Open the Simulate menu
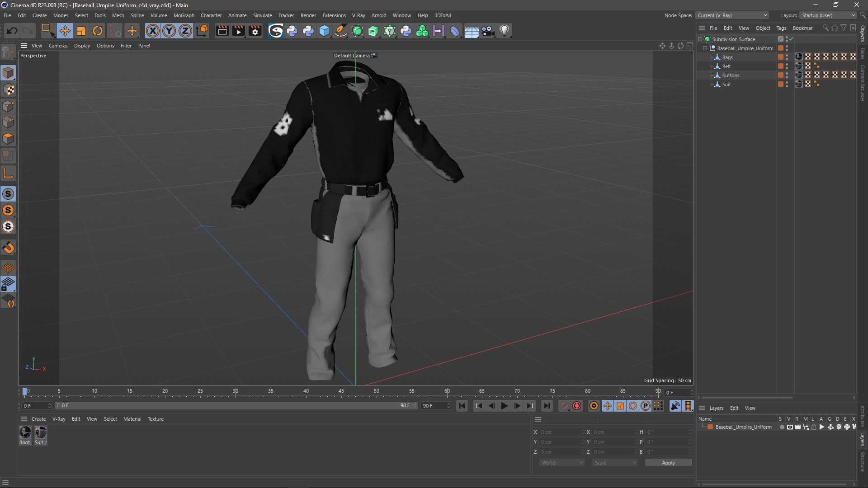The height and width of the screenshot is (488, 868). [262, 15]
